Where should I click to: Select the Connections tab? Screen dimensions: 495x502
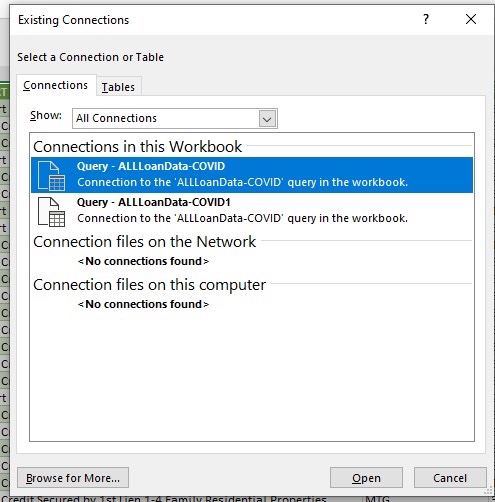(56, 85)
